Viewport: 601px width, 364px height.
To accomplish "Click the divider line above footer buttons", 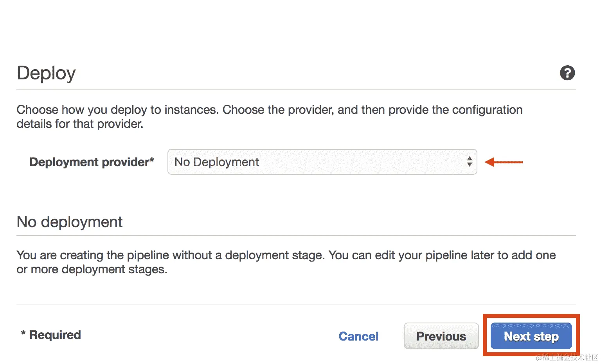I will click(x=296, y=304).
